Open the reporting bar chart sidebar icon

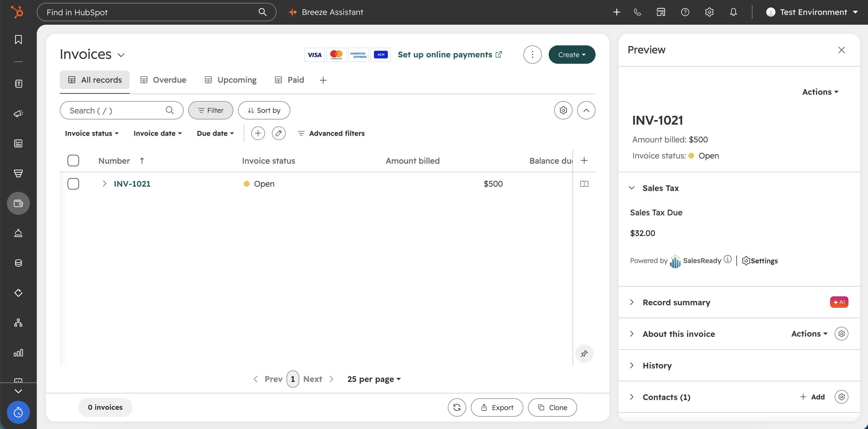point(18,353)
